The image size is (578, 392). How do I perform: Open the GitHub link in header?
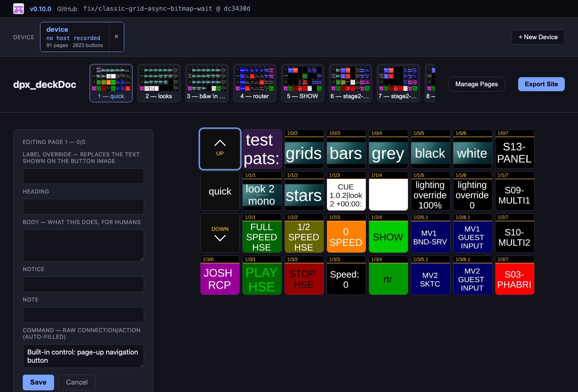point(67,9)
